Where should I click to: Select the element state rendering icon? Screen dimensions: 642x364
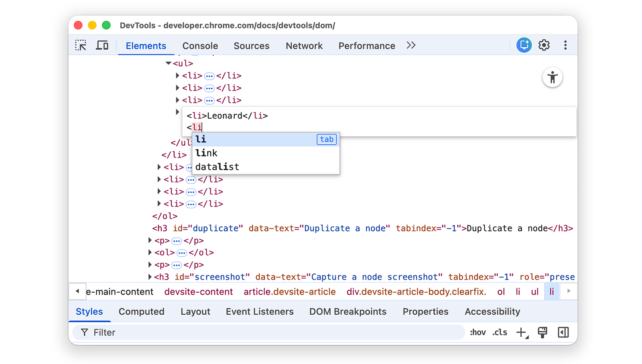[x=542, y=332]
